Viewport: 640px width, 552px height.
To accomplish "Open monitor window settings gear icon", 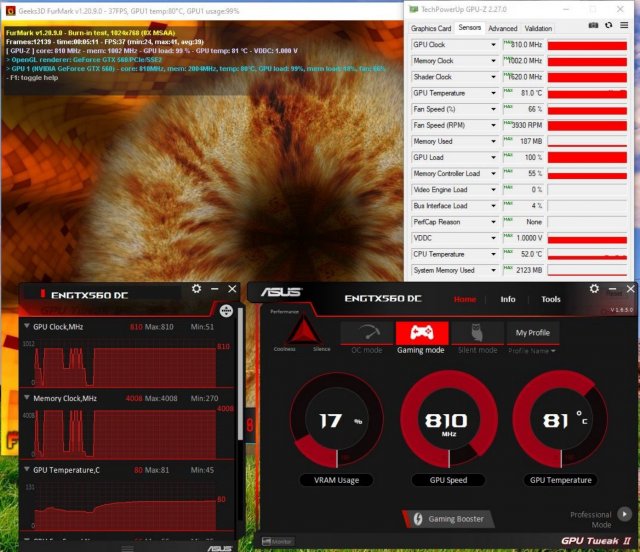I will pyautogui.click(x=196, y=289).
